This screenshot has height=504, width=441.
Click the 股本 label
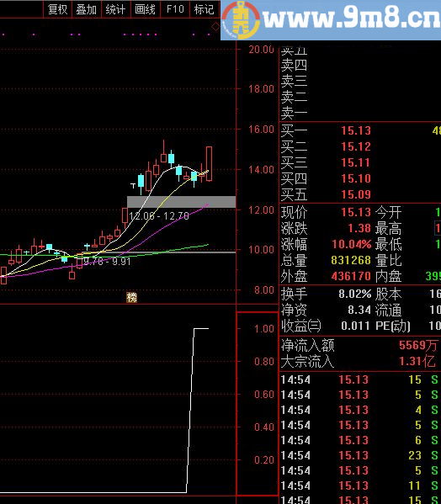pyautogui.click(x=389, y=294)
